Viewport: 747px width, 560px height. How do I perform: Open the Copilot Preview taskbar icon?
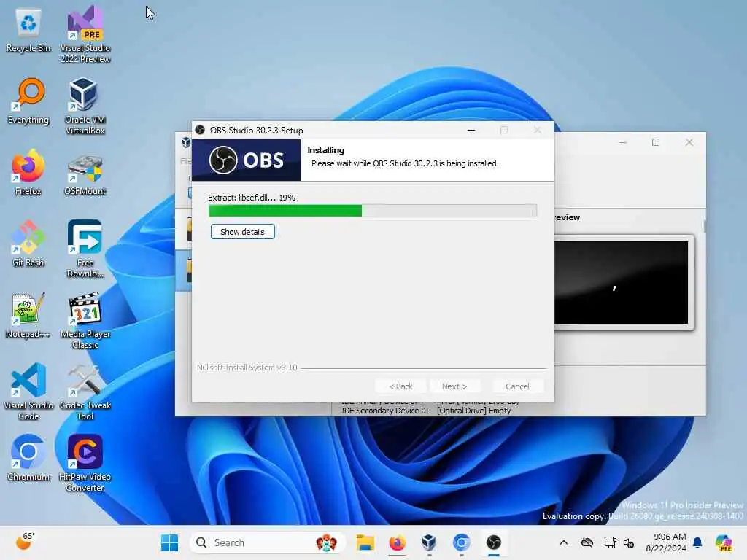tap(724, 542)
